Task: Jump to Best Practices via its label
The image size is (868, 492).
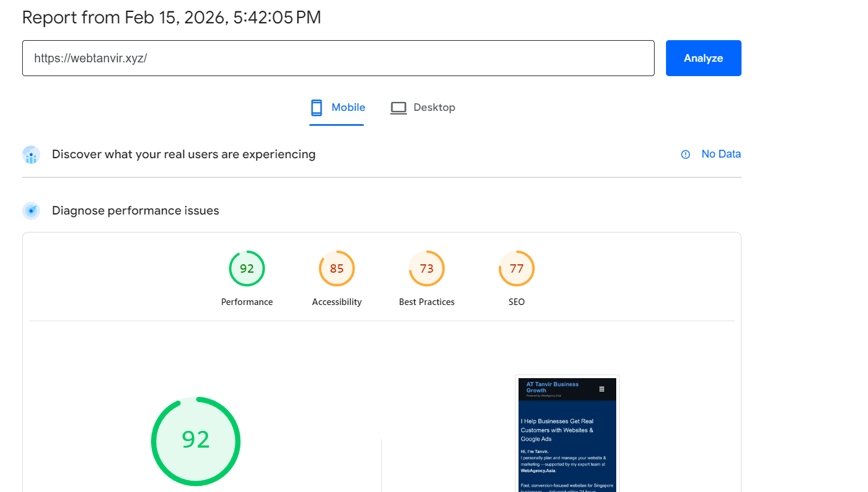Action: pyautogui.click(x=427, y=302)
